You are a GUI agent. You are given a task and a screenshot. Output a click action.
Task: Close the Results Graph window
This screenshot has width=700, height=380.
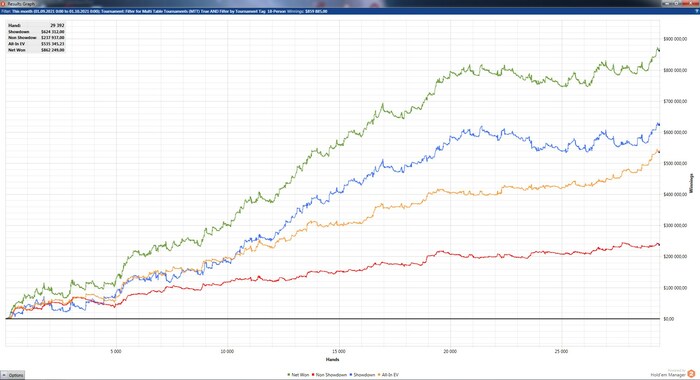(x=690, y=3)
